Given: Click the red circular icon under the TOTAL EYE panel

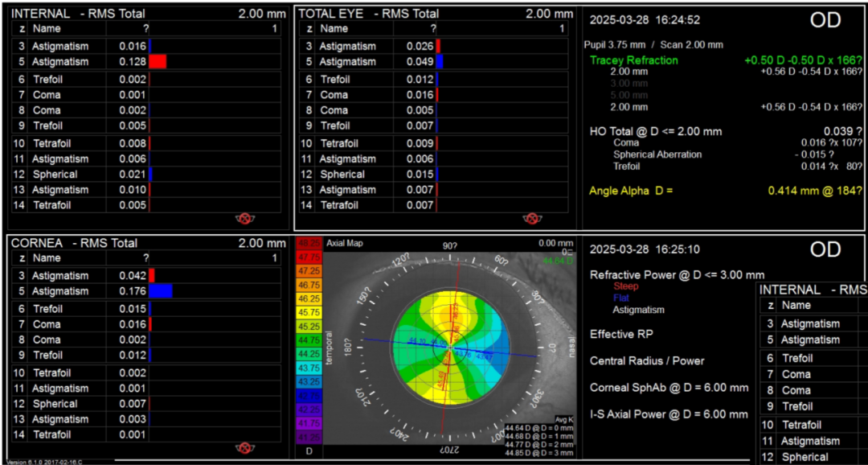Looking at the screenshot, I should click(x=531, y=218).
